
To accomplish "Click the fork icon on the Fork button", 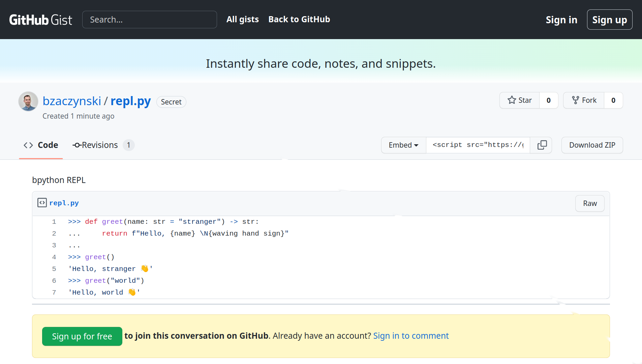I will (x=575, y=100).
